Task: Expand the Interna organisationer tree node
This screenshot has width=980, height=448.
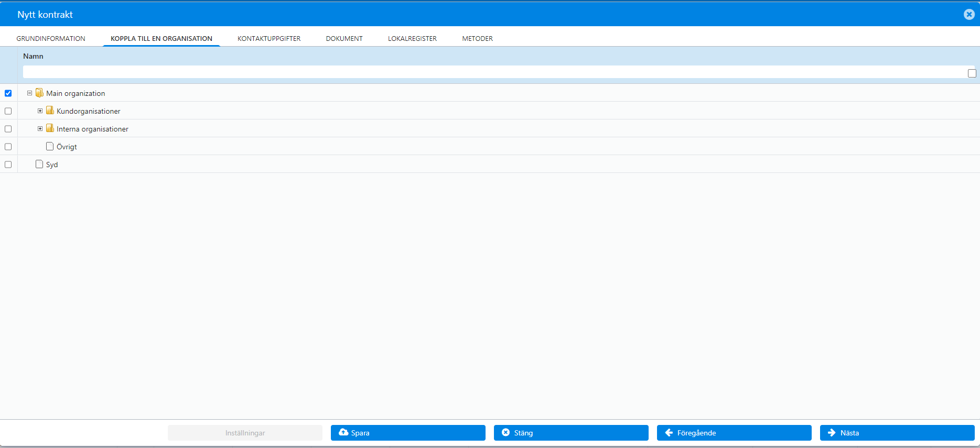Action: tap(40, 129)
